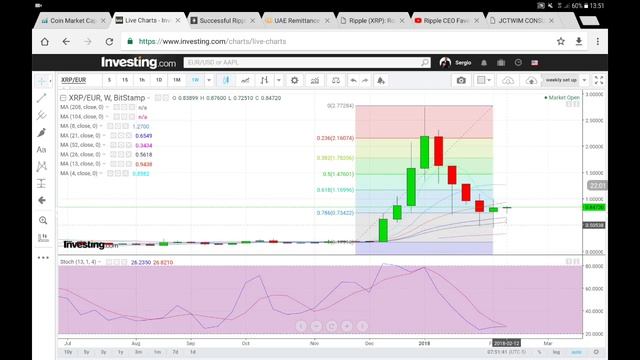Create an alert with bell icon
640x360 pixels.
(x=380, y=80)
